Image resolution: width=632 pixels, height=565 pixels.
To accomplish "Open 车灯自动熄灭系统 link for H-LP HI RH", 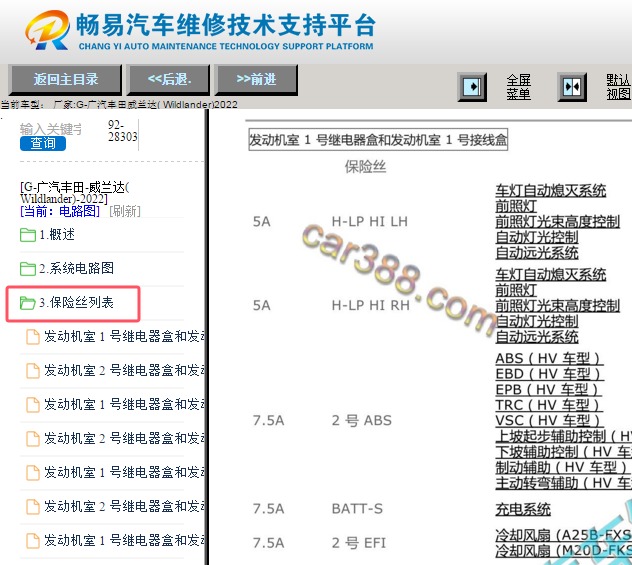I will point(551,275).
